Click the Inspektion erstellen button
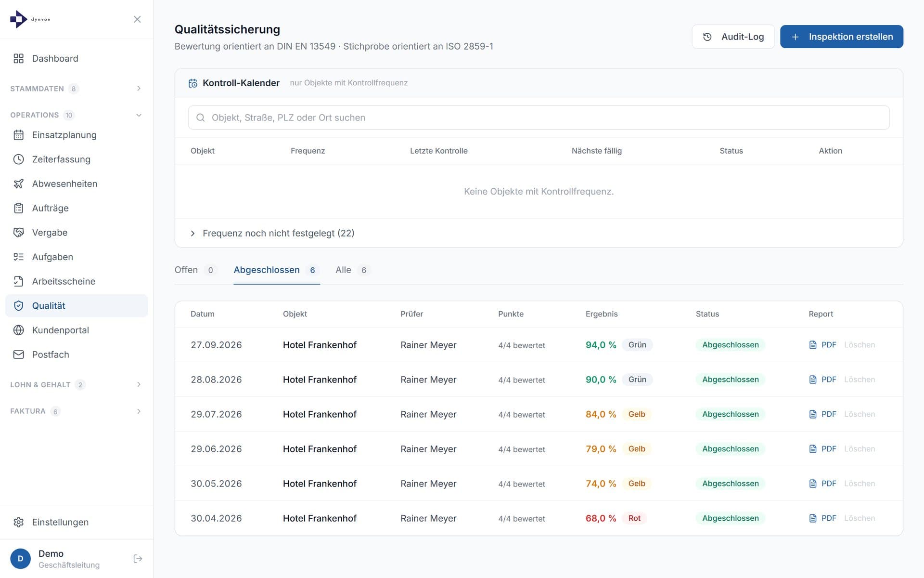This screenshot has width=924, height=578. click(x=841, y=37)
